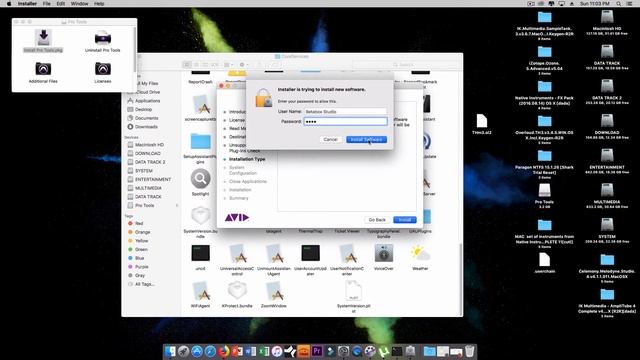Select the UniversalAccessControl app in Finder

pyautogui.click(x=237, y=253)
